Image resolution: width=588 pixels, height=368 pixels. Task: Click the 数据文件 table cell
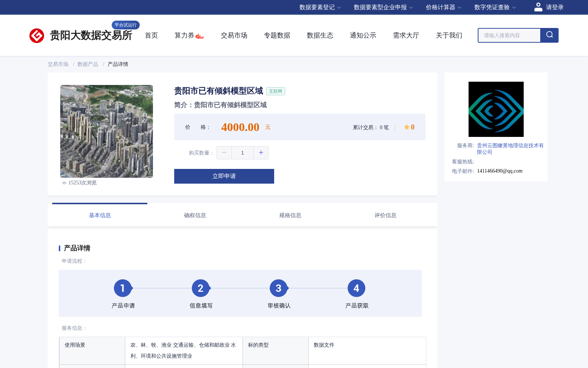click(x=367, y=351)
